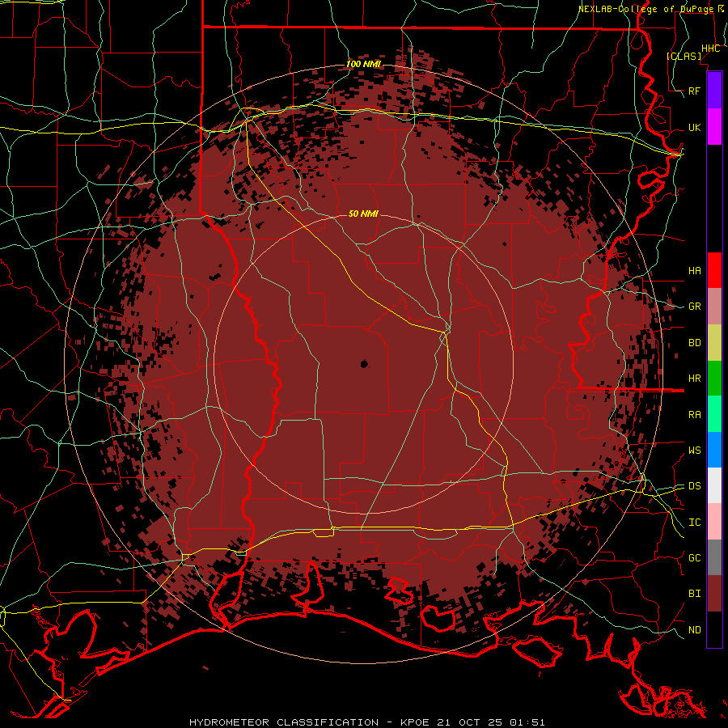
Task: Click the ND legend label
Action: 694,630
